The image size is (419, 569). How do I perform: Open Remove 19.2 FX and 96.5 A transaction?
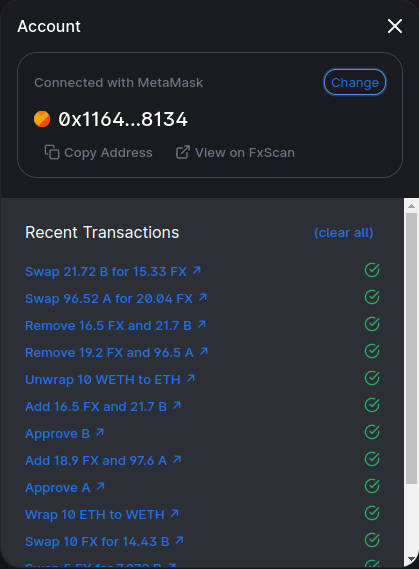(x=116, y=352)
